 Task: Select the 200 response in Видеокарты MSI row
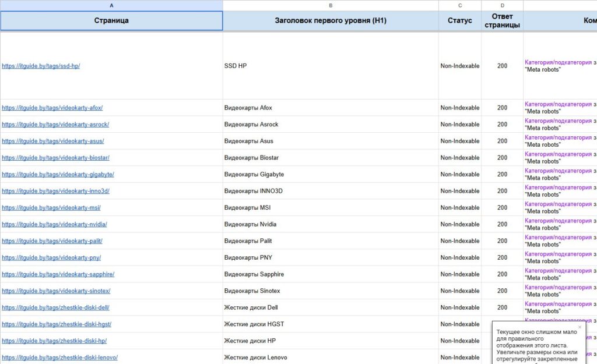pos(502,208)
